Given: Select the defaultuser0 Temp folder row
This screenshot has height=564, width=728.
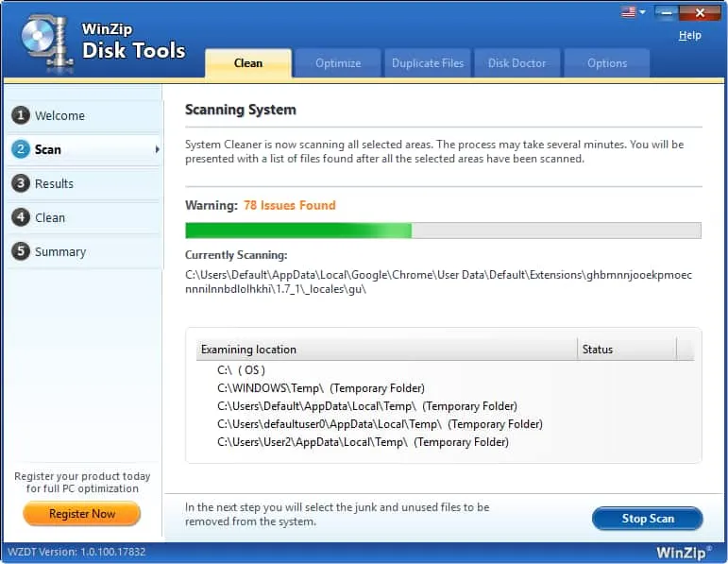Looking at the screenshot, I should [x=445, y=424].
